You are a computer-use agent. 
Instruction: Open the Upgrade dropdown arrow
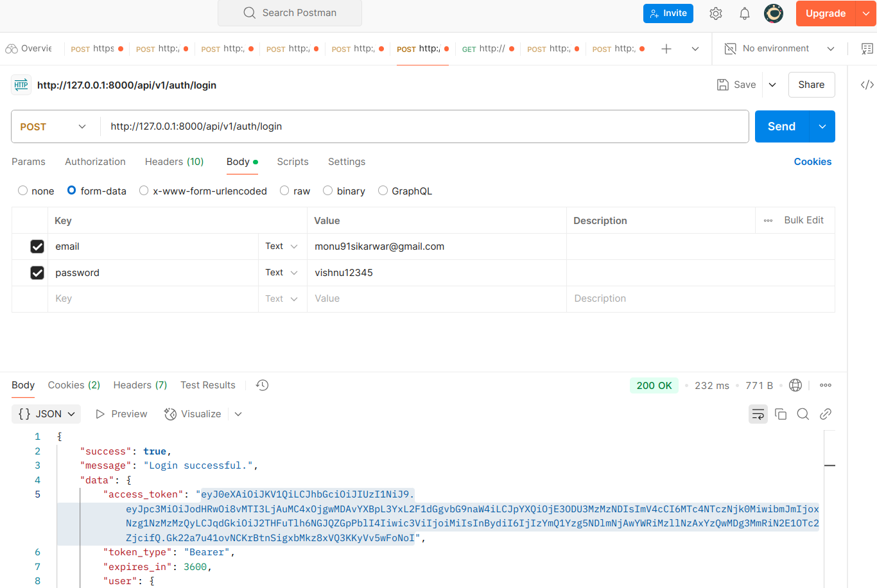coord(866,13)
